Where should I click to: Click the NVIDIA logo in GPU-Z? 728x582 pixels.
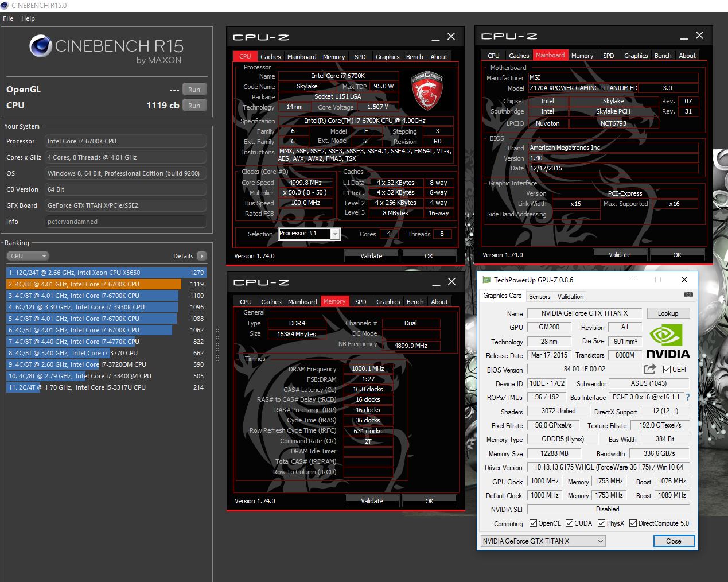pos(668,342)
